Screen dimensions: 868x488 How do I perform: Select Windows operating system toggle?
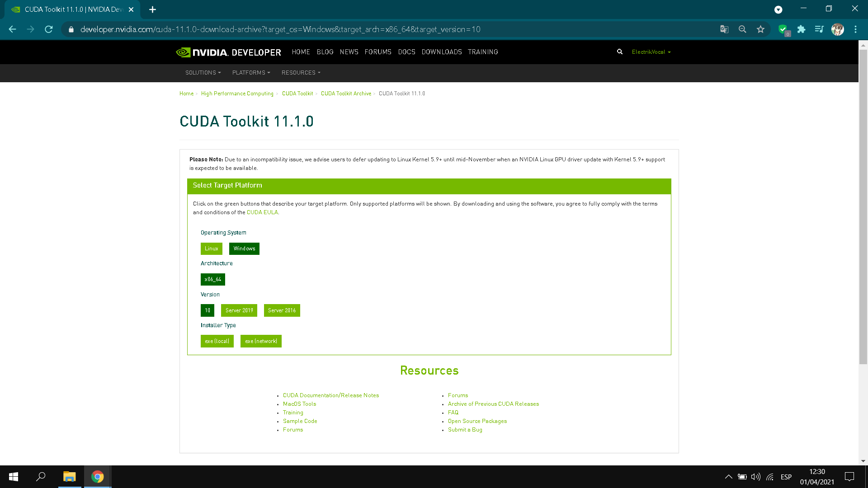click(245, 249)
